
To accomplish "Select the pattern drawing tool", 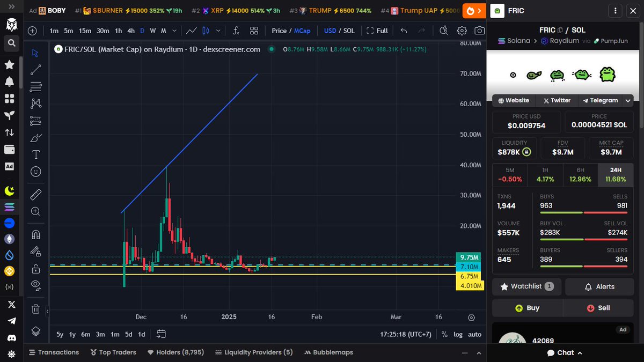I will coord(35,104).
